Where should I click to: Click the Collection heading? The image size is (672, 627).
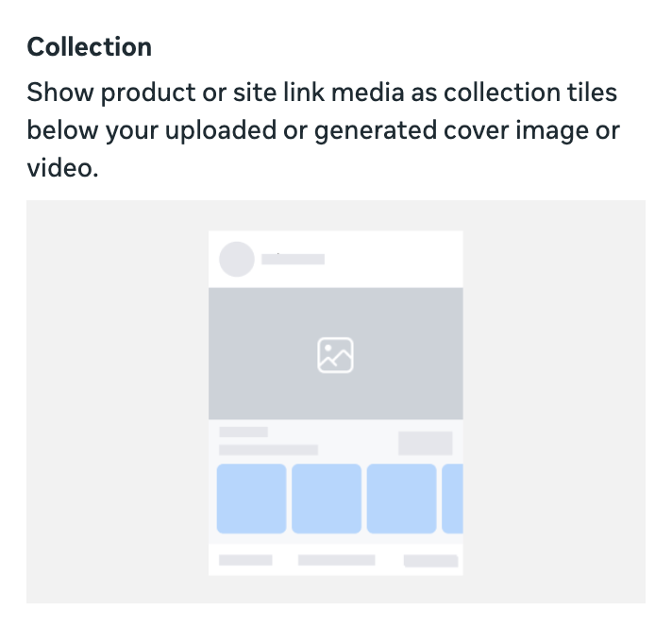point(89,47)
